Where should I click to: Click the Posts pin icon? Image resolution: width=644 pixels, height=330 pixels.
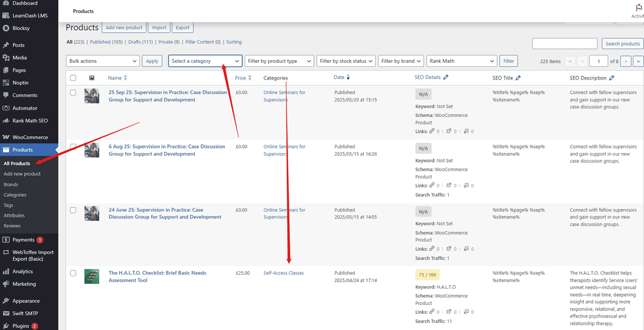coord(6,45)
